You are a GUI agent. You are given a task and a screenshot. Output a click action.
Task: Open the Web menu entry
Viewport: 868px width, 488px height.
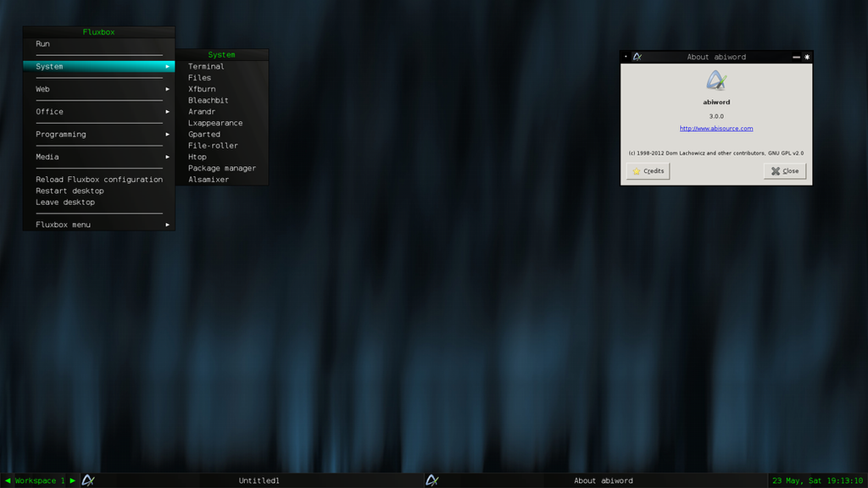[98, 89]
